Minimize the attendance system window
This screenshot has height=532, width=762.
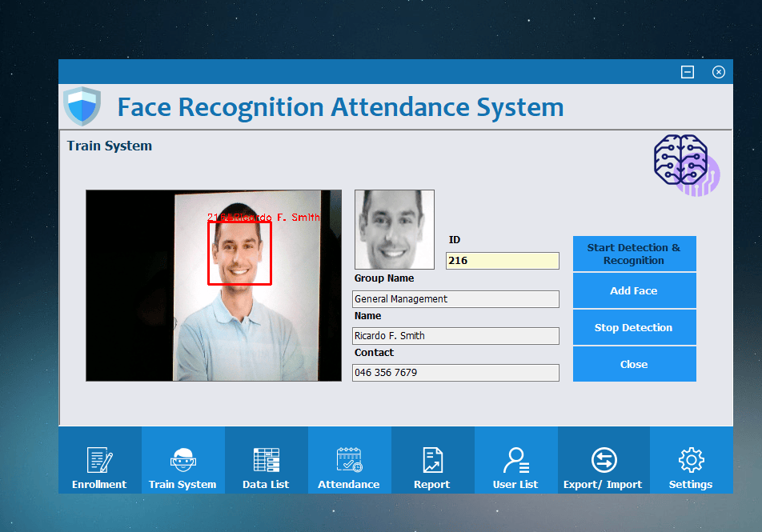point(687,72)
